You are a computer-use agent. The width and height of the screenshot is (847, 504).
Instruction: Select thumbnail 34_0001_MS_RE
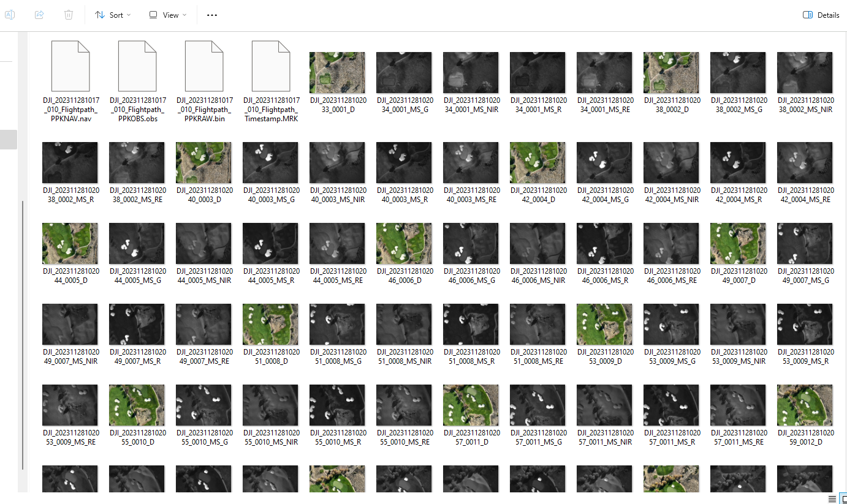(604, 73)
